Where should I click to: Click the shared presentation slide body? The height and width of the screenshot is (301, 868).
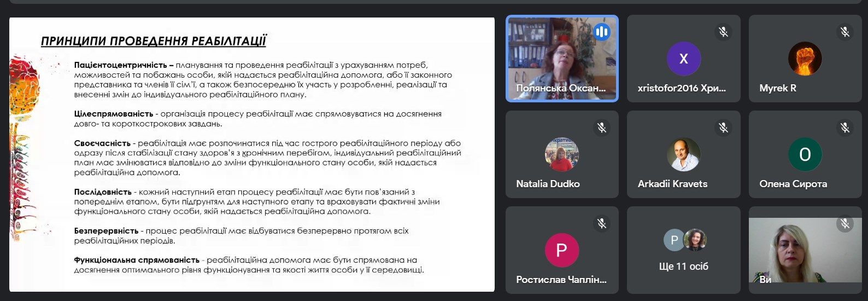[251, 164]
